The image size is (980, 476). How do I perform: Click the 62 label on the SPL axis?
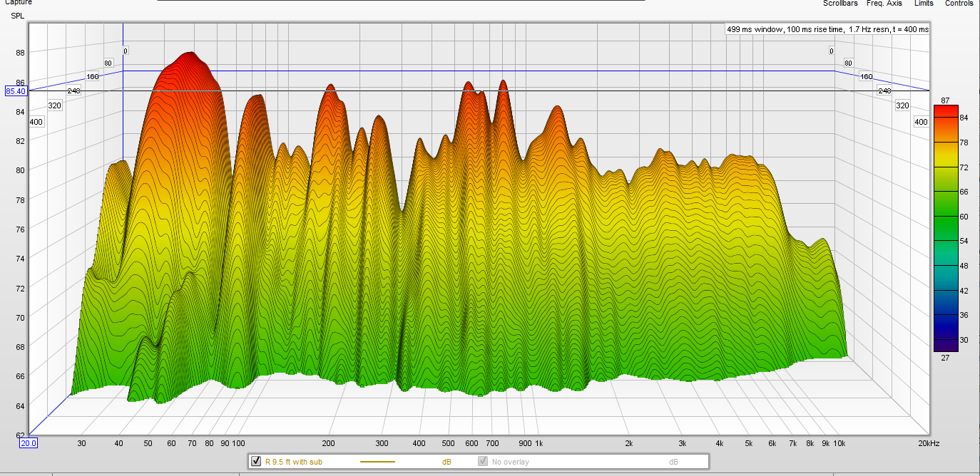point(20,435)
